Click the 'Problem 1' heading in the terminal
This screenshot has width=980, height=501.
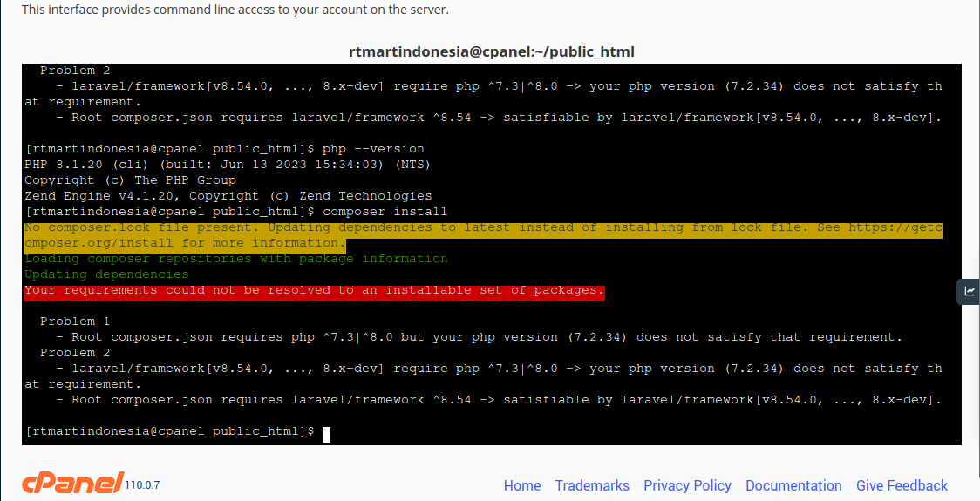click(74, 322)
